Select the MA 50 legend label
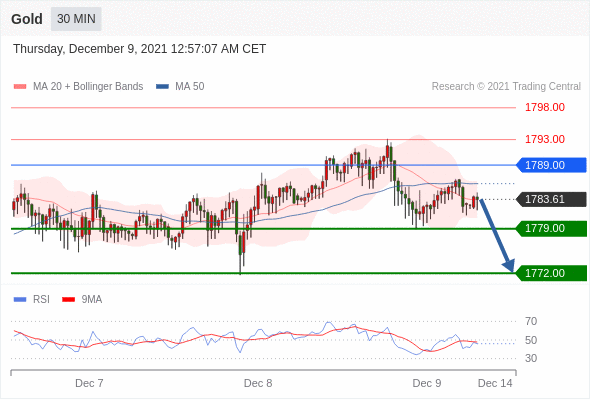The image size is (590, 400). [190, 87]
